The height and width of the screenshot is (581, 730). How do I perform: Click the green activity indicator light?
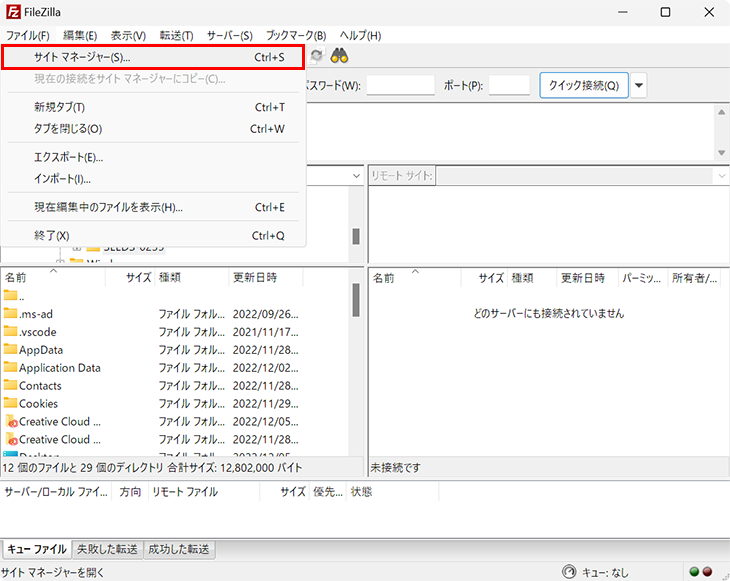point(694,572)
